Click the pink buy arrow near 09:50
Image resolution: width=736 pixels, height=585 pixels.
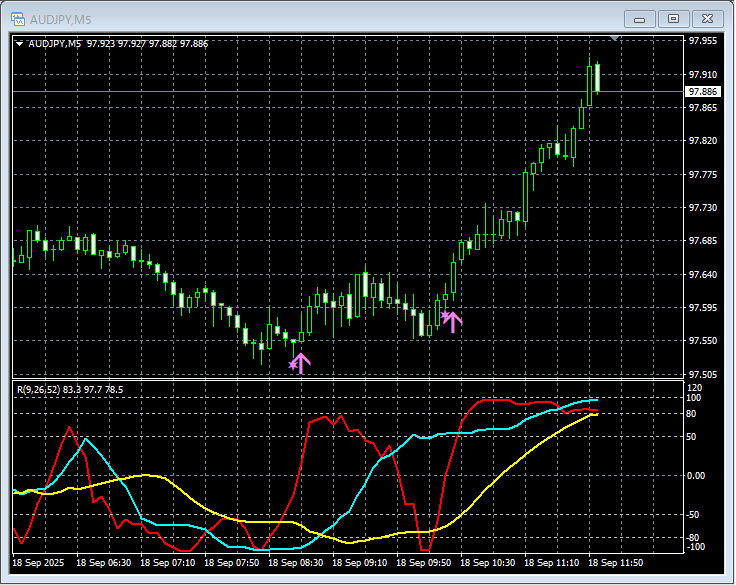click(x=453, y=322)
